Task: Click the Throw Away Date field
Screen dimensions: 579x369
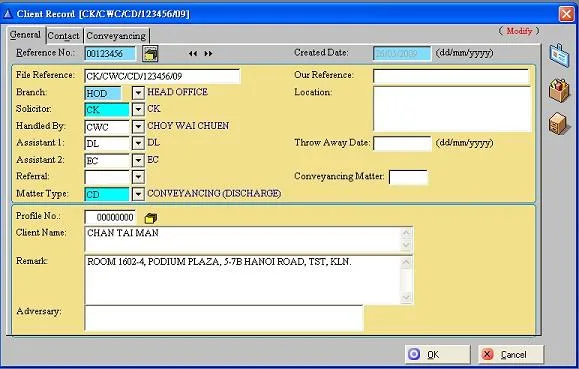Action: coord(402,143)
